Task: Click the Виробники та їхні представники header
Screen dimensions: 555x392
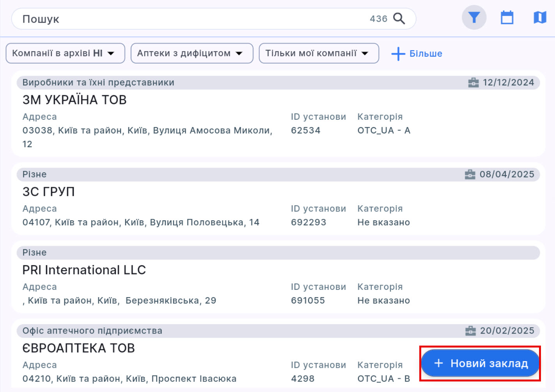Action: coord(98,83)
